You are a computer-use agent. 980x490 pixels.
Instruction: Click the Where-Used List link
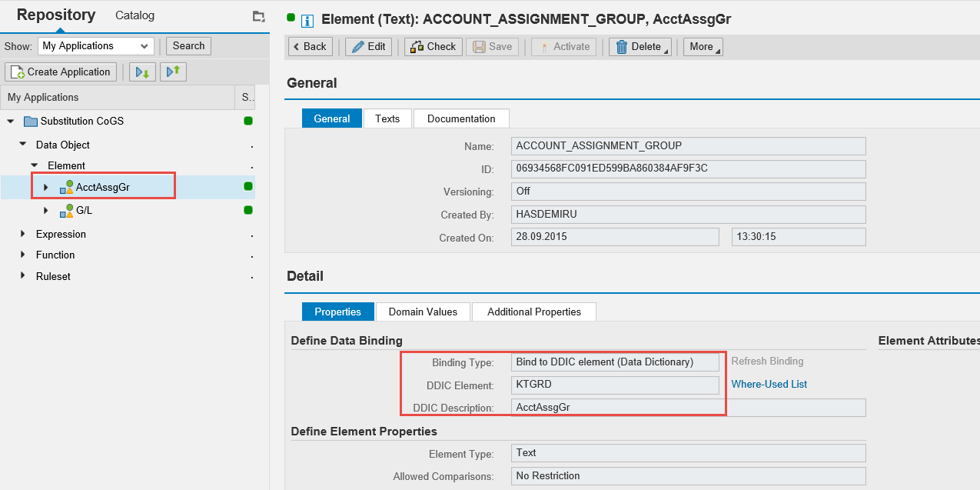pos(769,384)
